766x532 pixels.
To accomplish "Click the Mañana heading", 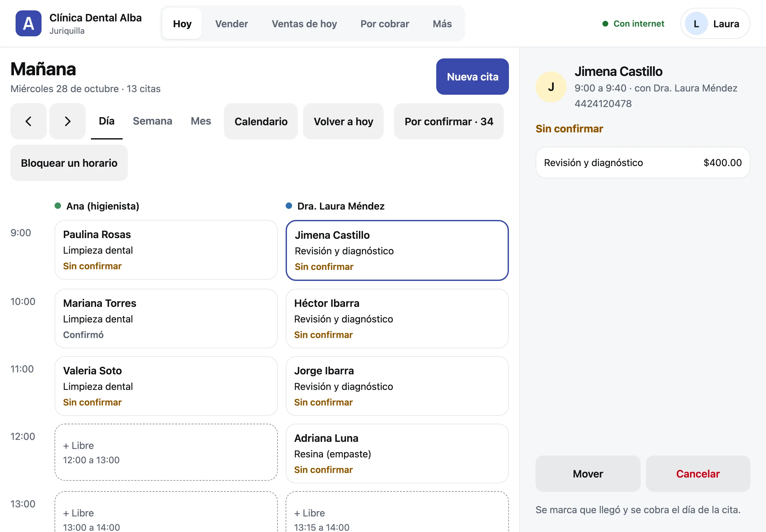I will coord(43,69).
